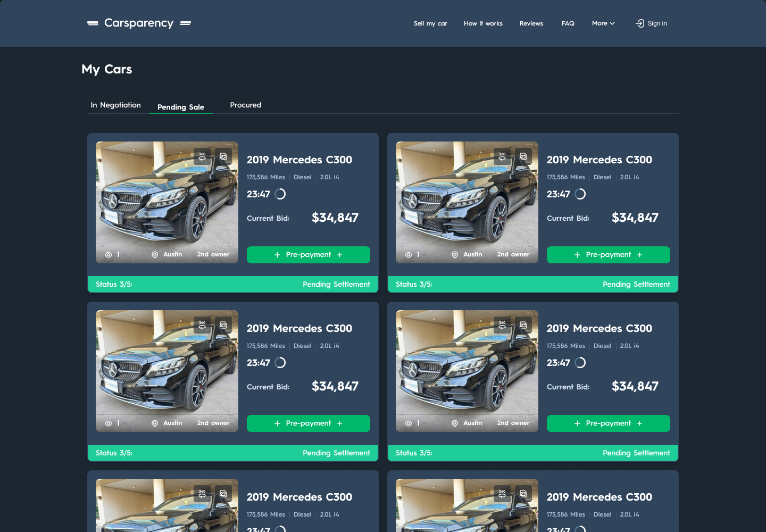
Task: Open photo gallery icon on middle-right car card
Action: [523, 325]
